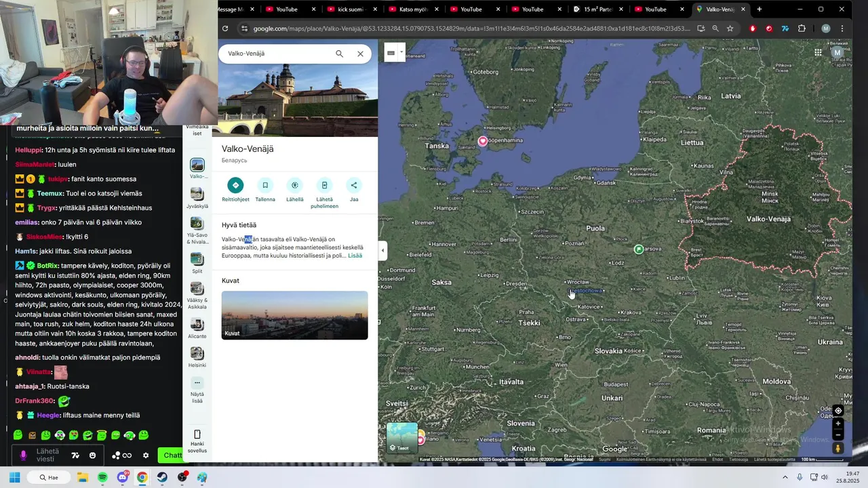This screenshot has width=868, height=488.
Task: Click the green Varsova marker on map
Action: coord(638,249)
